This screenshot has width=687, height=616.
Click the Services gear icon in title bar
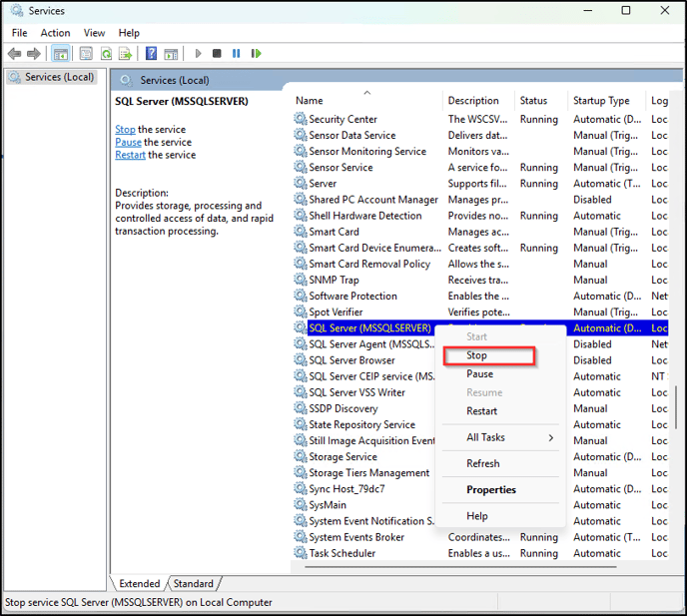pyautogui.click(x=16, y=11)
